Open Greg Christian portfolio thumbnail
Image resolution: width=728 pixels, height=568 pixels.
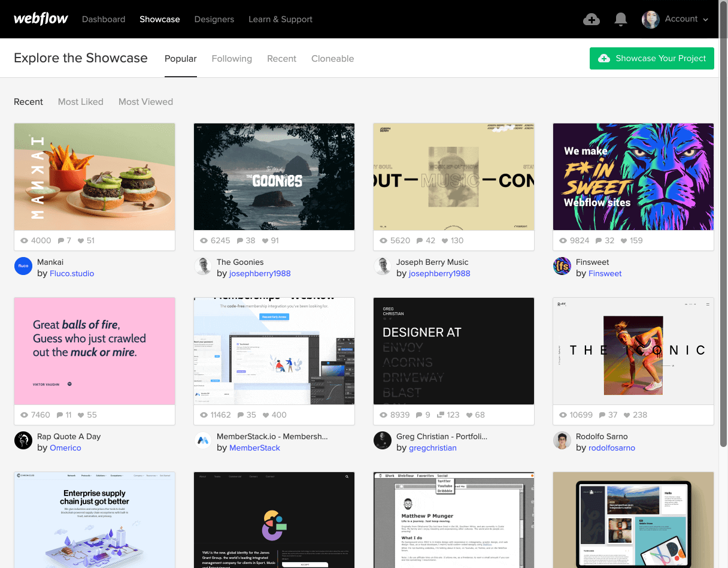coord(454,351)
